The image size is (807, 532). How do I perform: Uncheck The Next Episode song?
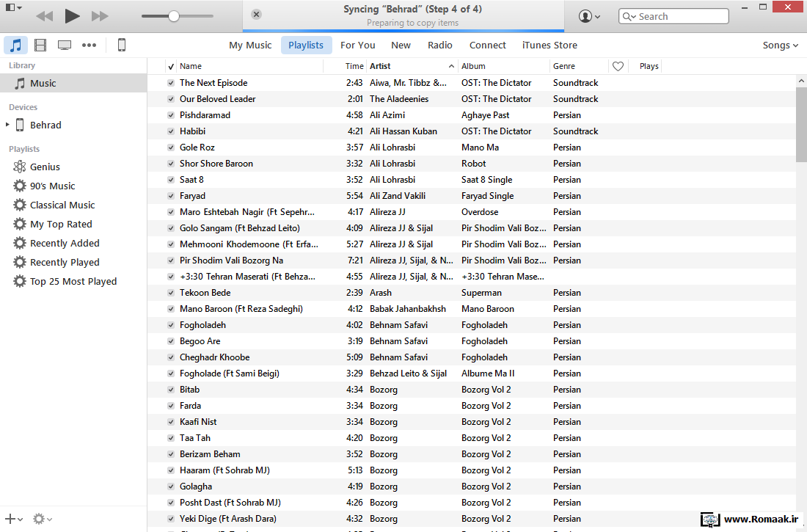click(171, 83)
